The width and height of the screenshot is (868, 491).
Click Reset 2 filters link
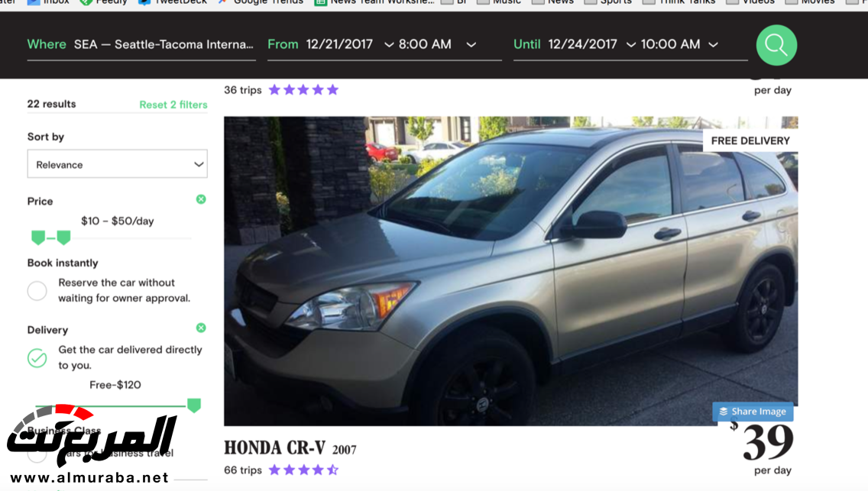click(x=173, y=105)
